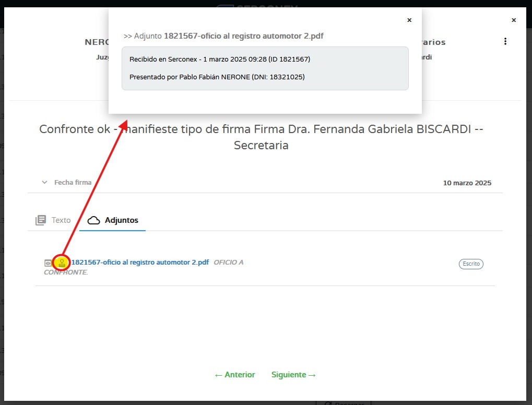Close the Adjunto info popup

(x=409, y=20)
